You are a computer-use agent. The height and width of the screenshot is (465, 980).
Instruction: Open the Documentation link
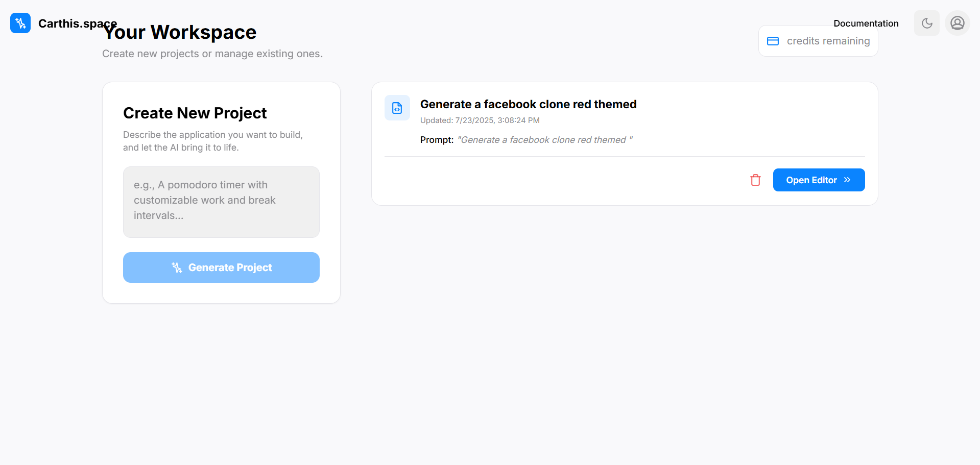point(866,23)
